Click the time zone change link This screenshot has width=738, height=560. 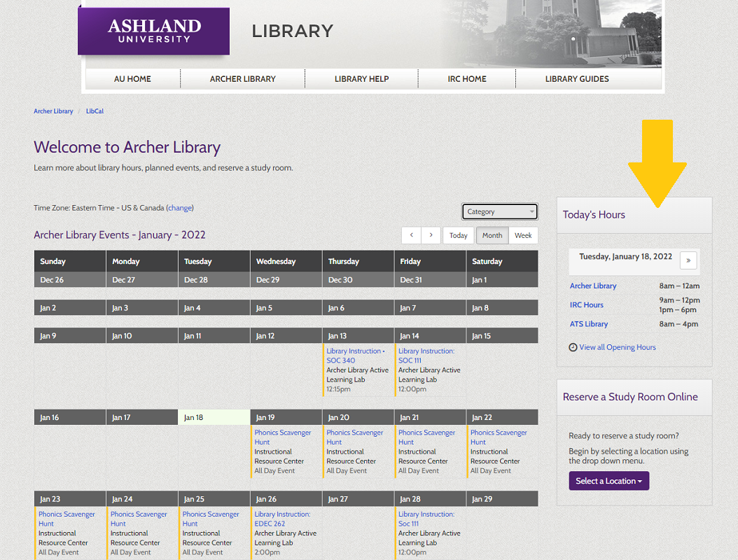(x=180, y=207)
